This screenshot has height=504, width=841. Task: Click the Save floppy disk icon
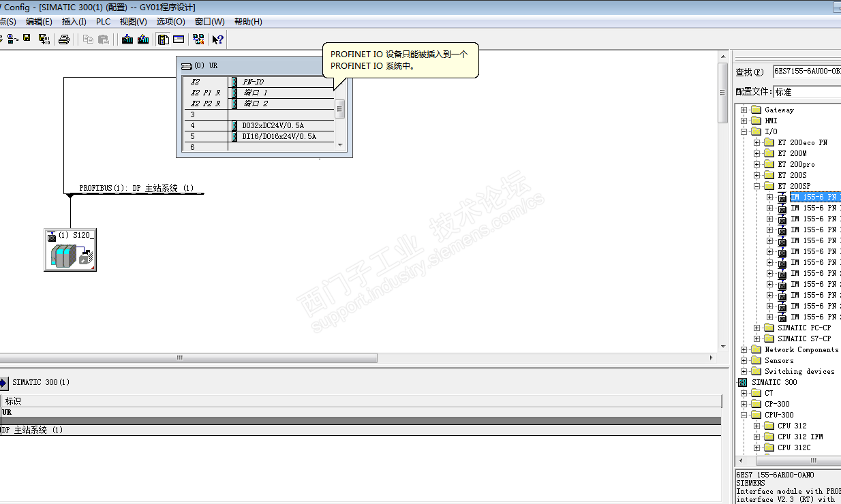27,39
